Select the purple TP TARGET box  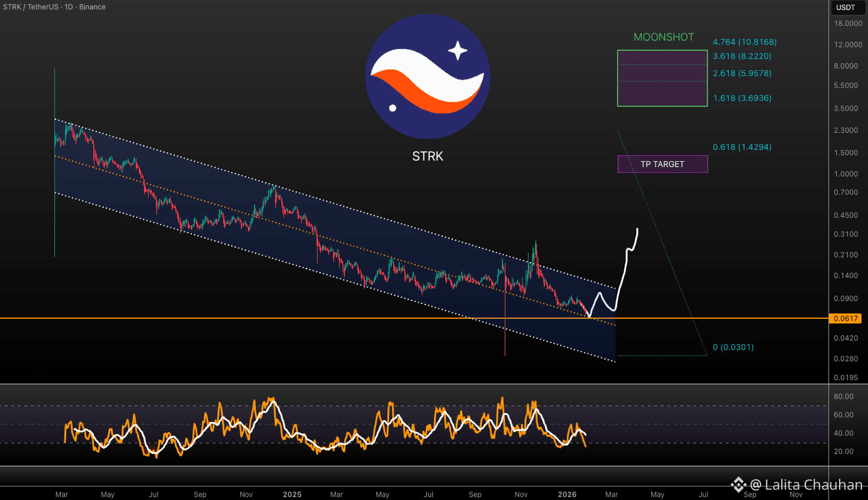662,164
